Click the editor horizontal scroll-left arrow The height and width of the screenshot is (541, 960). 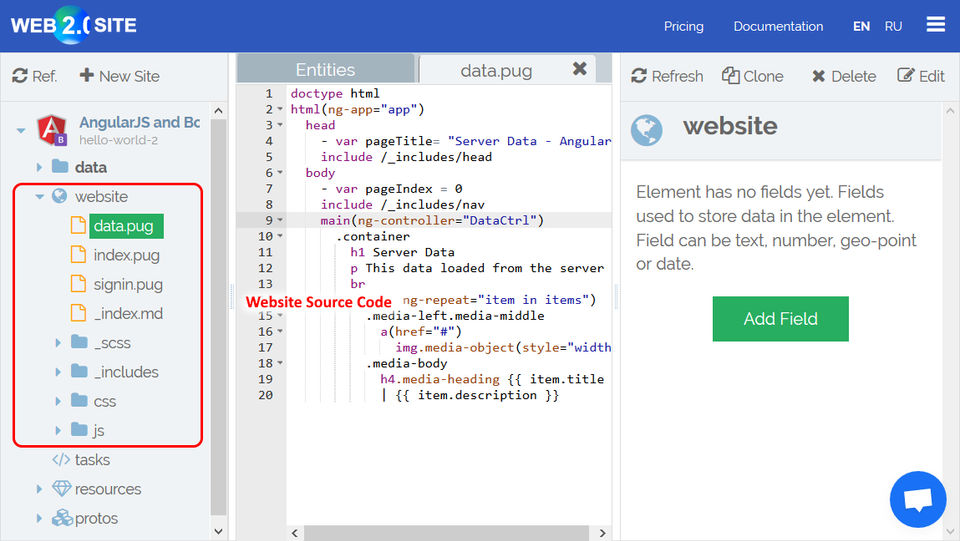294,533
